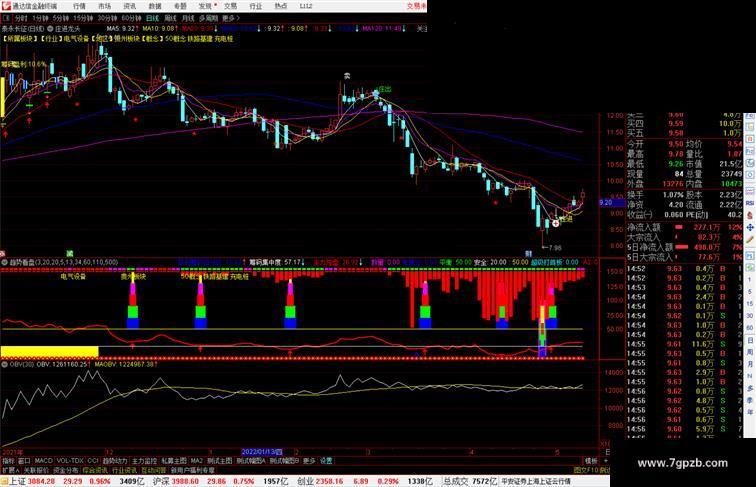The image size is (756, 487).
Task: Switch to the 月线 period tab
Action: click(x=189, y=18)
